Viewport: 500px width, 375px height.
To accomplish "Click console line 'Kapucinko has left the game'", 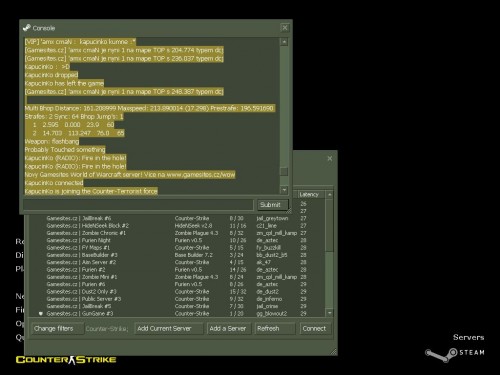I will point(64,83).
